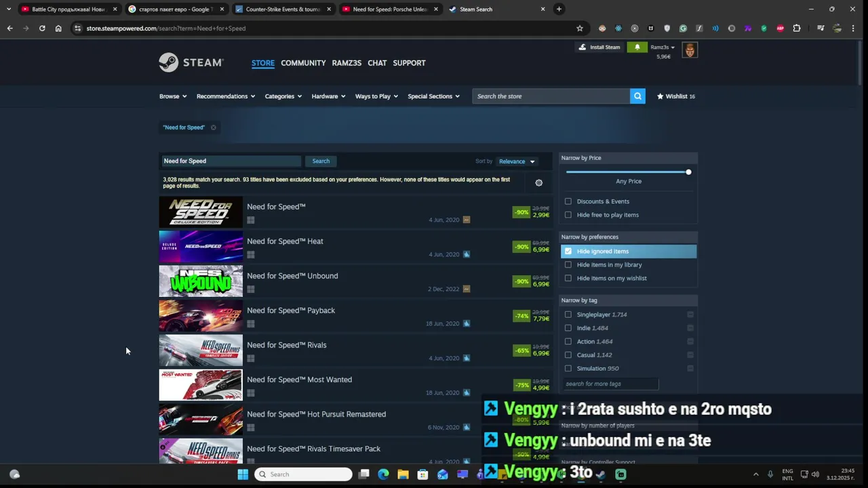Open the notifications bell icon
This screenshot has width=868, height=488.
click(x=637, y=47)
